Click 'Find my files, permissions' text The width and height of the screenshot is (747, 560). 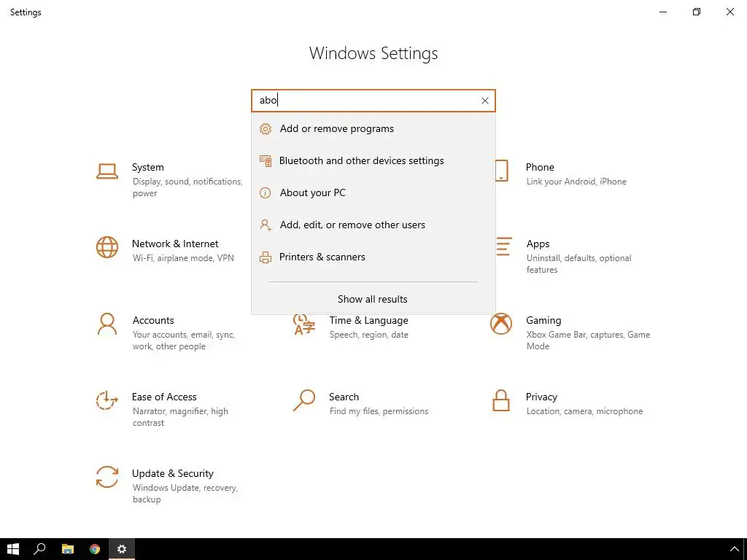click(379, 411)
